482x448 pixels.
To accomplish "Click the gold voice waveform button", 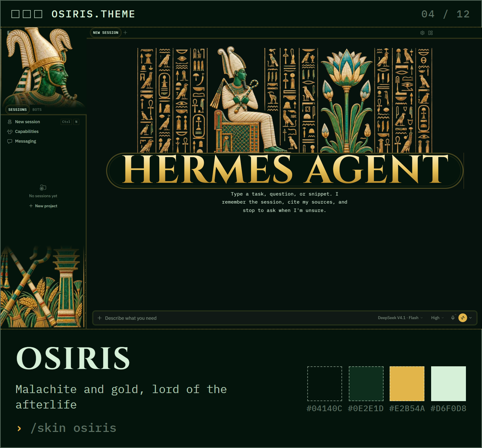I will pos(463,318).
